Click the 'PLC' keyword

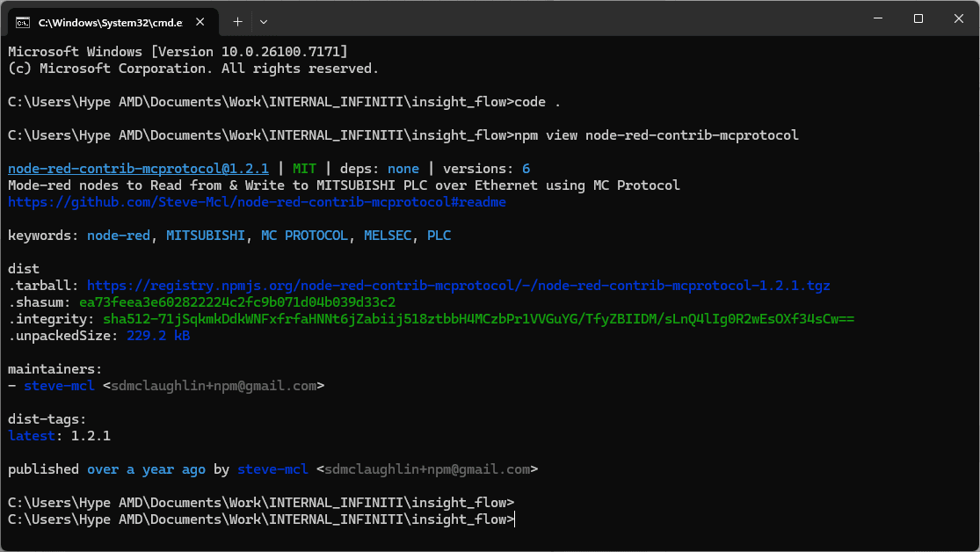click(439, 236)
